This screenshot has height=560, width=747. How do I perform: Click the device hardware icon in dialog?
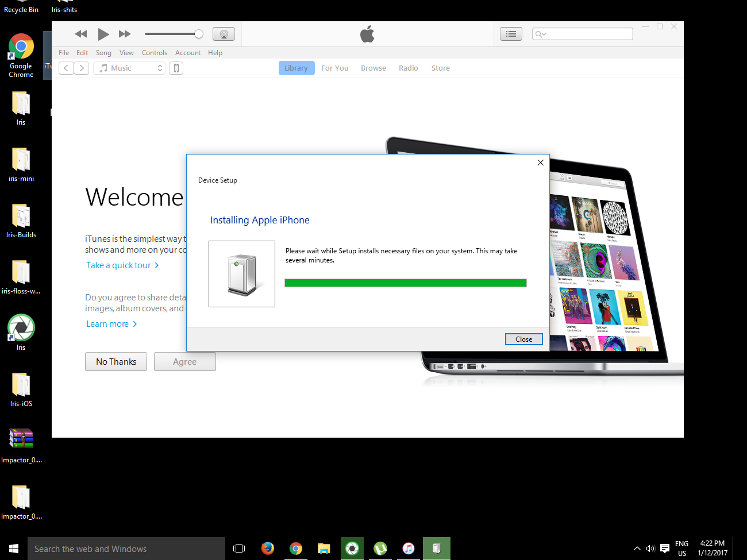click(242, 274)
